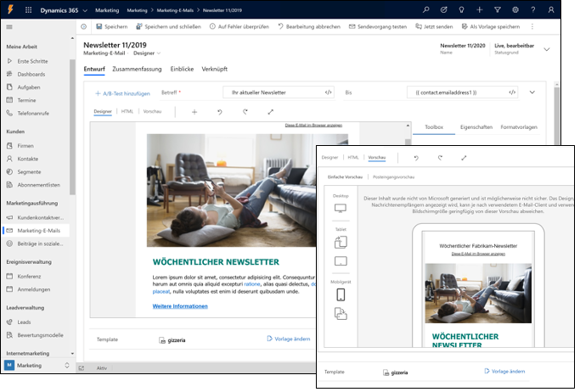Open Formatvorlagen panel tab

(x=519, y=127)
